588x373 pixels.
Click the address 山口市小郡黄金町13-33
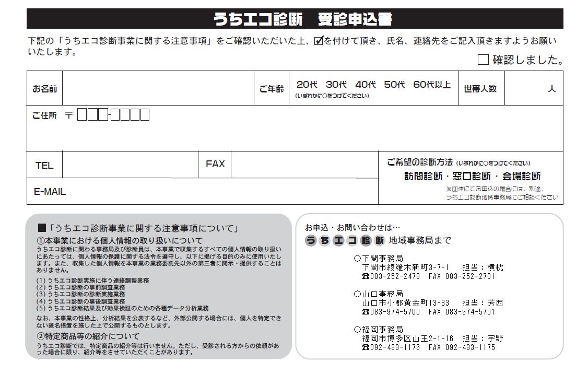coord(405,303)
